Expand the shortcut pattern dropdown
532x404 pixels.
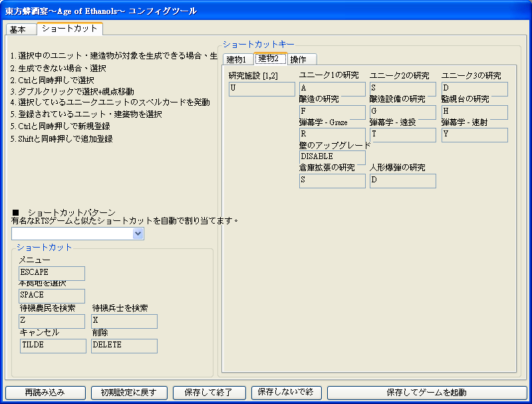point(138,234)
